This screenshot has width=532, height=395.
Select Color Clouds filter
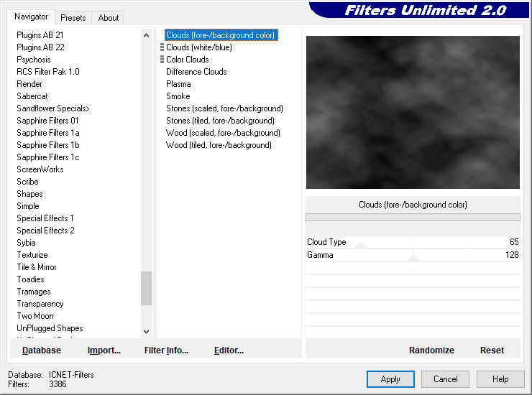pyautogui.click(x=188, y=60)
